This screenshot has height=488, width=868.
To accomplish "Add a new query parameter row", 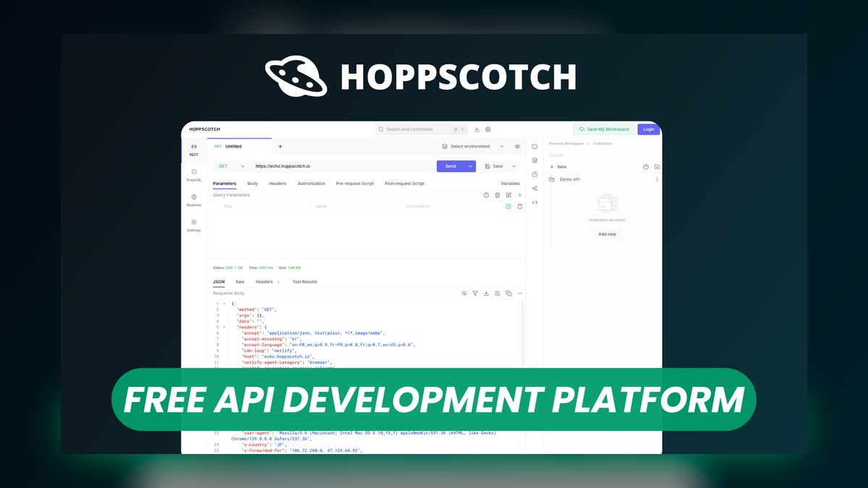I will (x=519, y=195).
